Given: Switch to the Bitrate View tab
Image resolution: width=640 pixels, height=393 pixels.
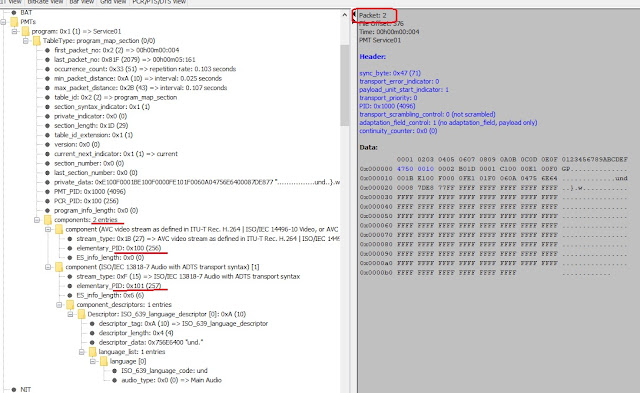Looking at the screenshot, I should (45, 2).
